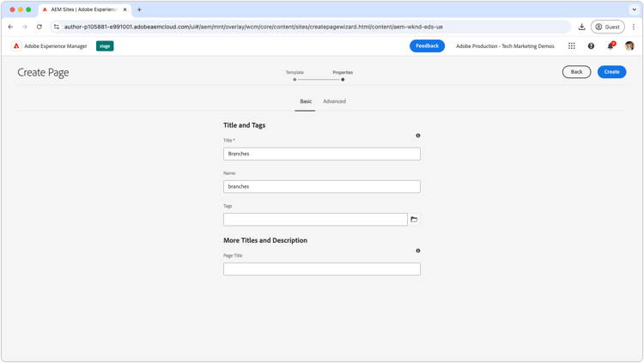Image resolution: width=644 pixels, height=363 pixels.
Task: Open the help question mark icon
Action: [x=591, y=46]
